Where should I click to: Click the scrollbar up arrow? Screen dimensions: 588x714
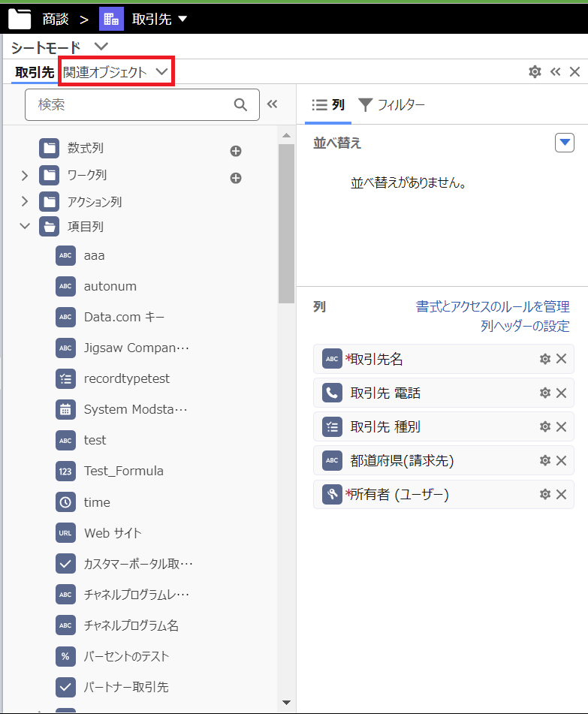click(x=286, y=135)
